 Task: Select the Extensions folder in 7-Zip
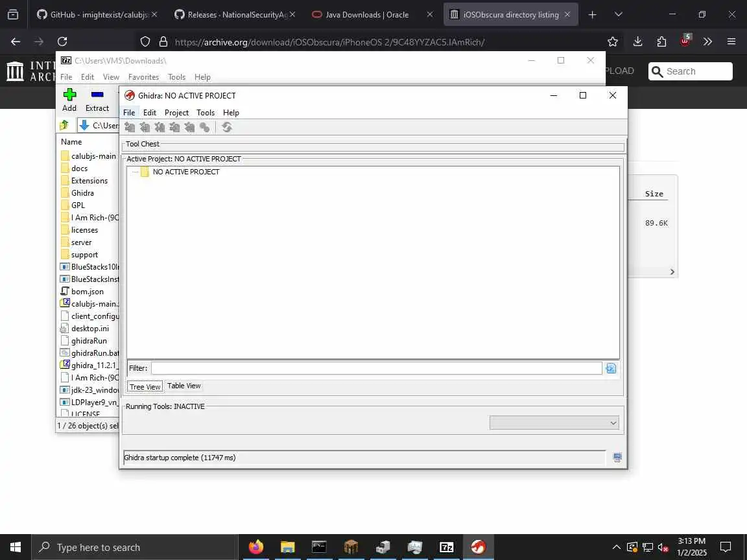pyautogui.click(x=84, y=181)
